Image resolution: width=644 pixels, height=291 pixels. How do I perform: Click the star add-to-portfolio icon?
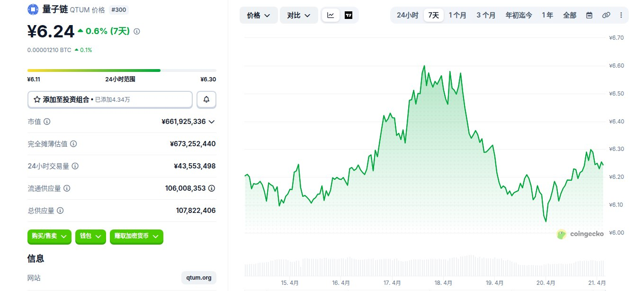click(37, 99)
